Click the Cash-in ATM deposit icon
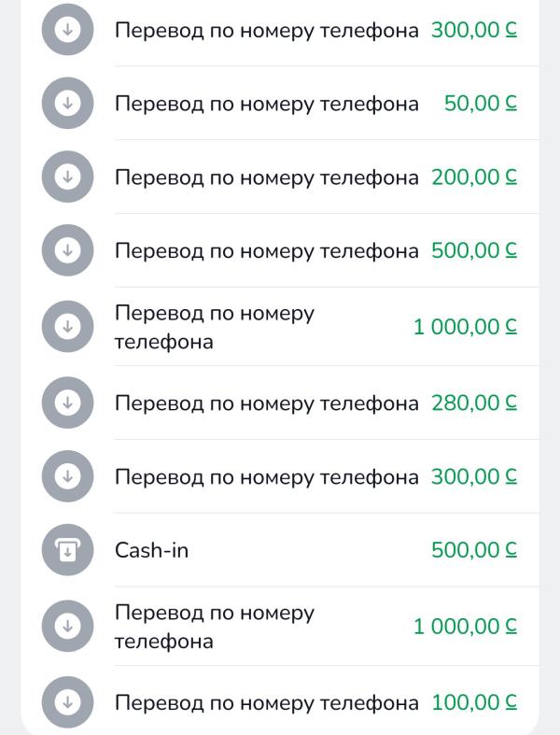Image resolution: width=560 pixels, height=735 pixels. click(x=67, y=551)
